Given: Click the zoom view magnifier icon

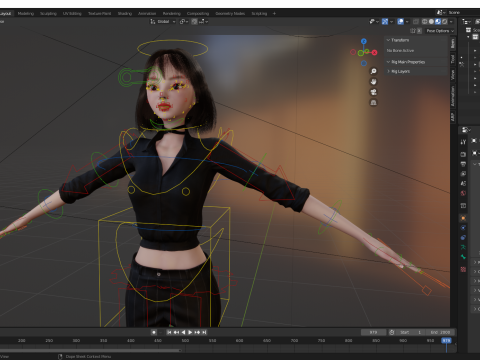Looking at the screenshot, I should click(373, 71).
